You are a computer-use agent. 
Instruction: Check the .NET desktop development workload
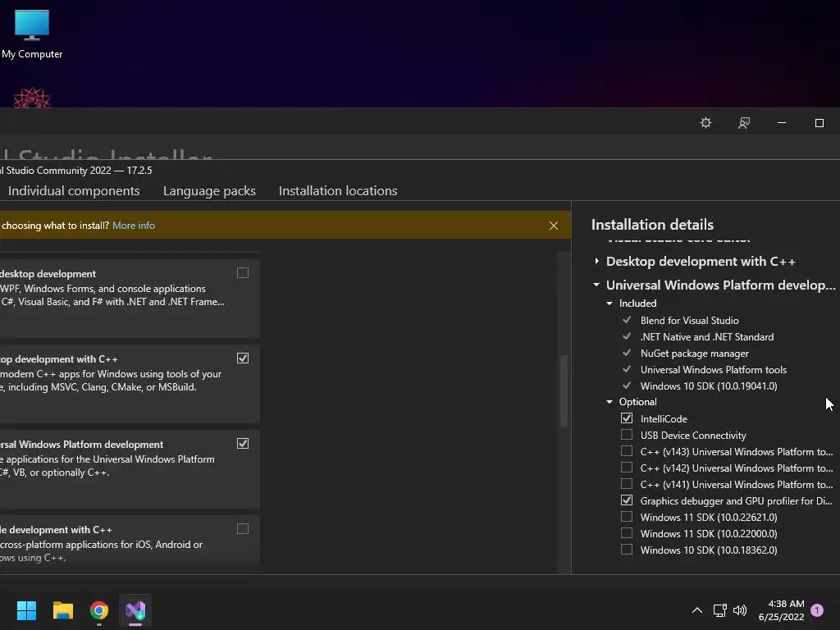coord(243,272)
